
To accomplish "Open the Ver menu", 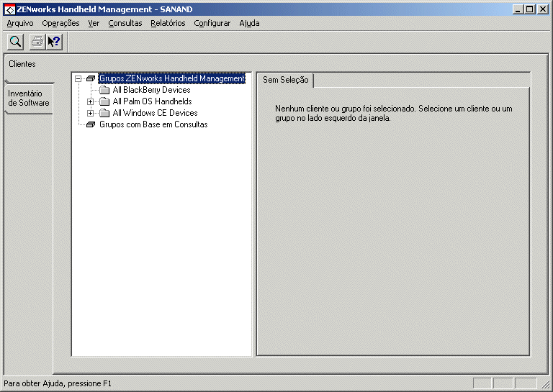I will pos(94,23).
